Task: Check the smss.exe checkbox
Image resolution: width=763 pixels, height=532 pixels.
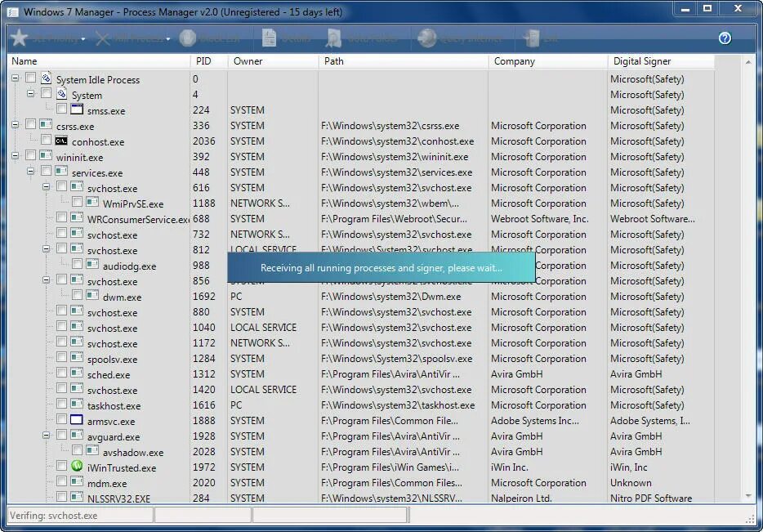Action: click(x=61, y=108)
